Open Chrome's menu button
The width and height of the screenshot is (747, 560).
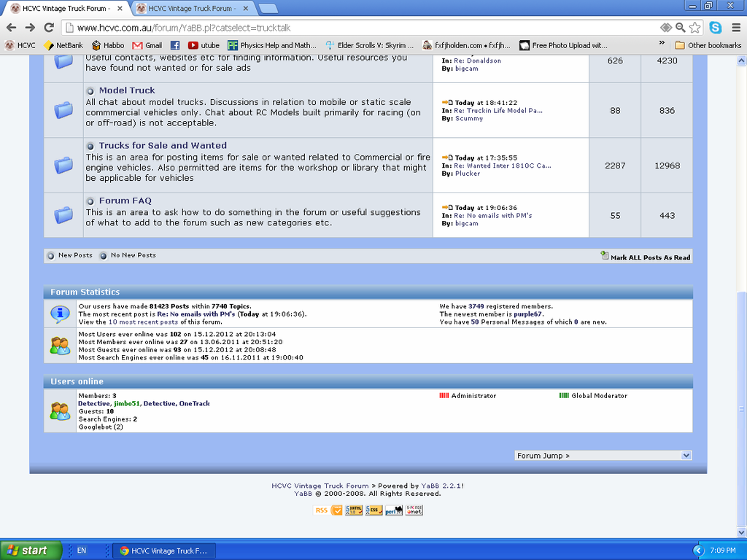[x=735, y=28]
